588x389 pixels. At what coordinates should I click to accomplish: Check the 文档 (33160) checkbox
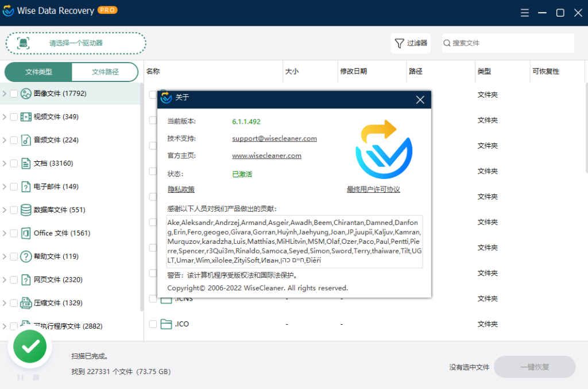pyautogui.click(x=14, y=164)
